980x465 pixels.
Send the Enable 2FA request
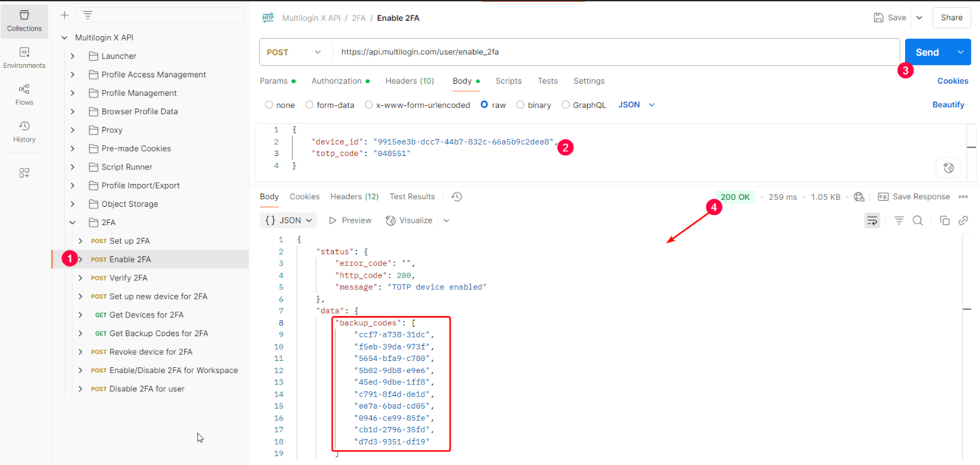pyautogui.click(x=927, y=52)
